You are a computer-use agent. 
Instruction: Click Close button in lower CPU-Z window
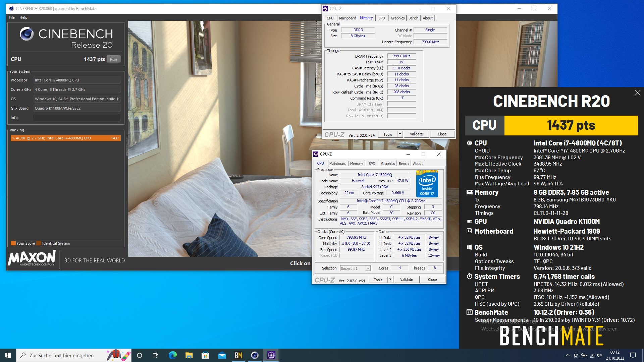432,280
